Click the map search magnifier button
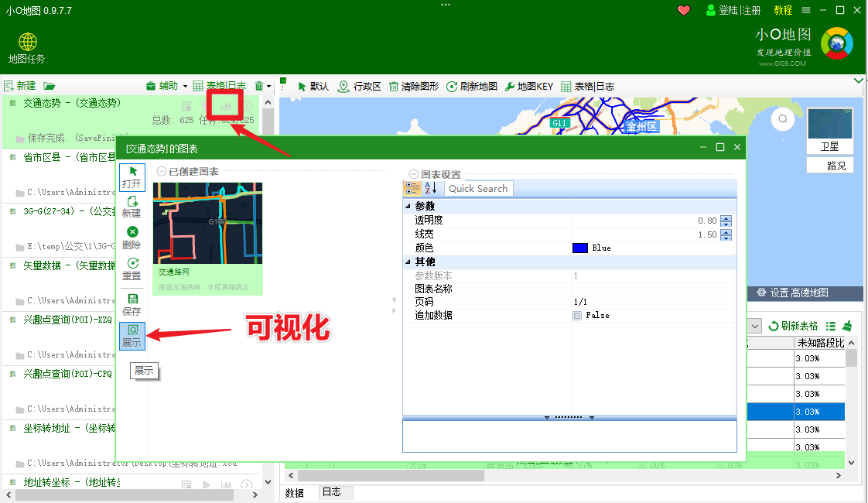Screen dimensions: 868x503 [x=783, y=119]
